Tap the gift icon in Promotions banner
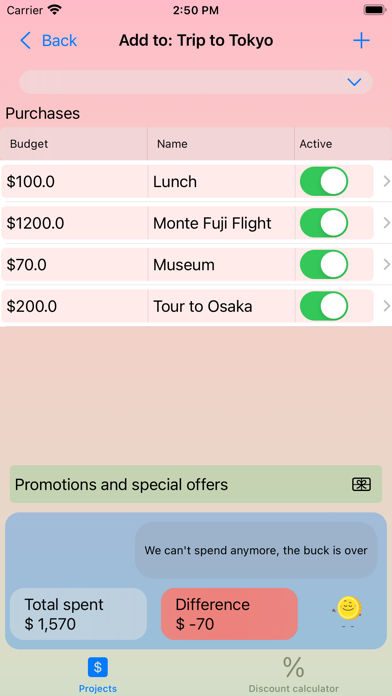This screenshot has width=392, height=696. click(361, 484)
